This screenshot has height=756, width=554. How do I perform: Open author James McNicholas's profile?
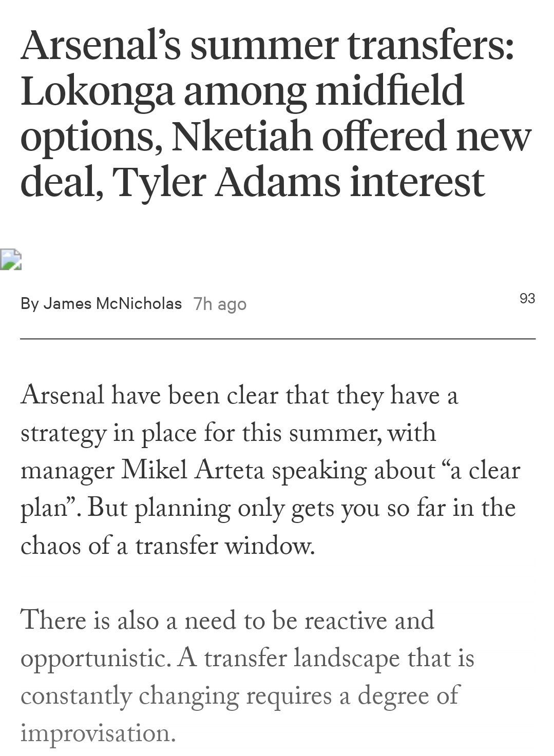point(112,303)
